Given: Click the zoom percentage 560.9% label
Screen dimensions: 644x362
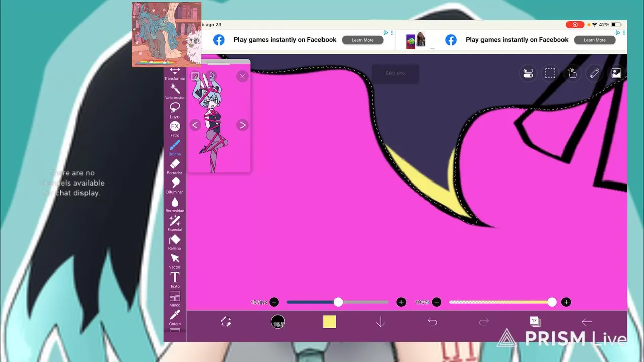Looking at the screenshot, I should [395, 74].
